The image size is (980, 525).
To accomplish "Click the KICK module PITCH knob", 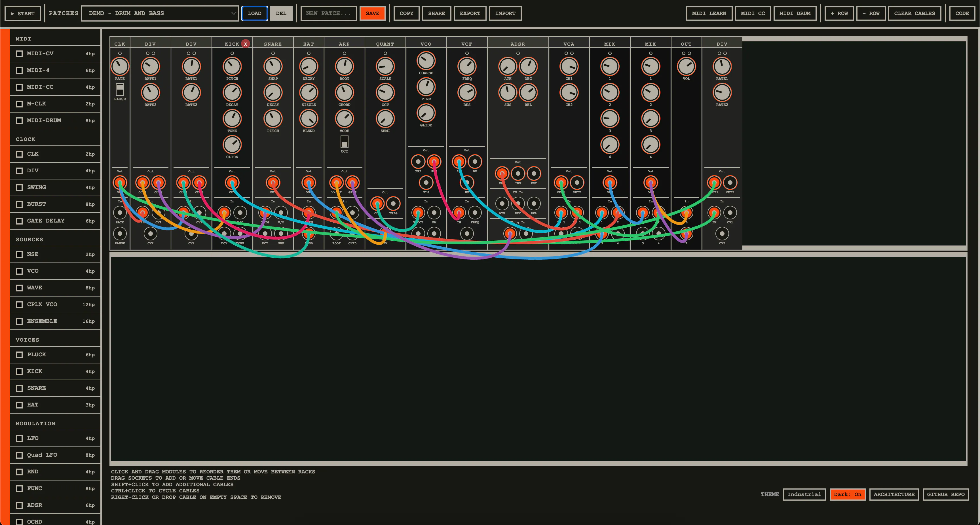I will 232,67.
